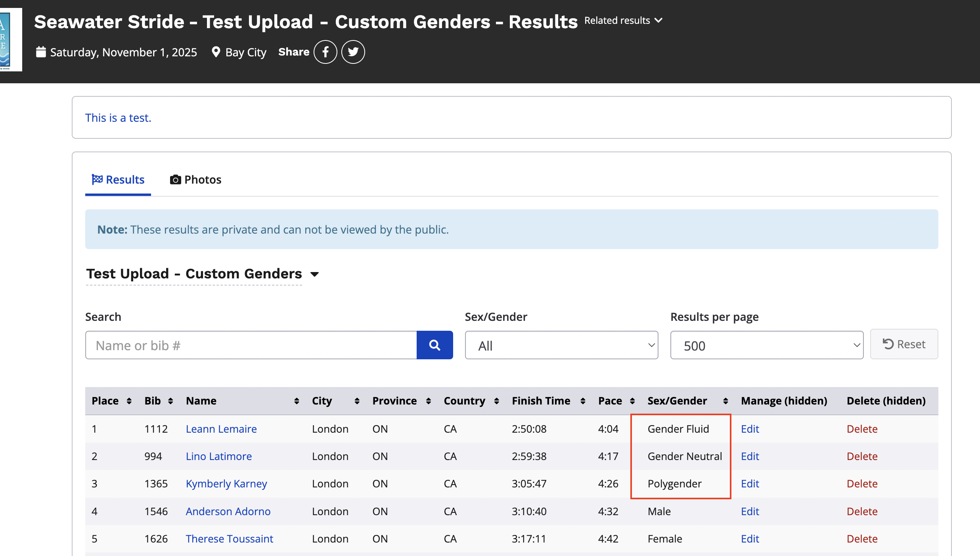Screen dimensions: 980x556
Task: Focus the Name or bib # search field
Action: coord(251,345)
